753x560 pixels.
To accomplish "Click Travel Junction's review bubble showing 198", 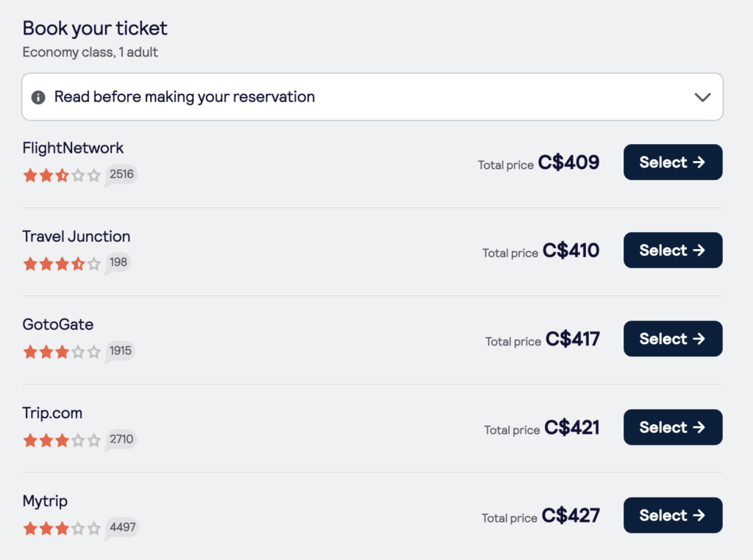I will tap(117, 262).
